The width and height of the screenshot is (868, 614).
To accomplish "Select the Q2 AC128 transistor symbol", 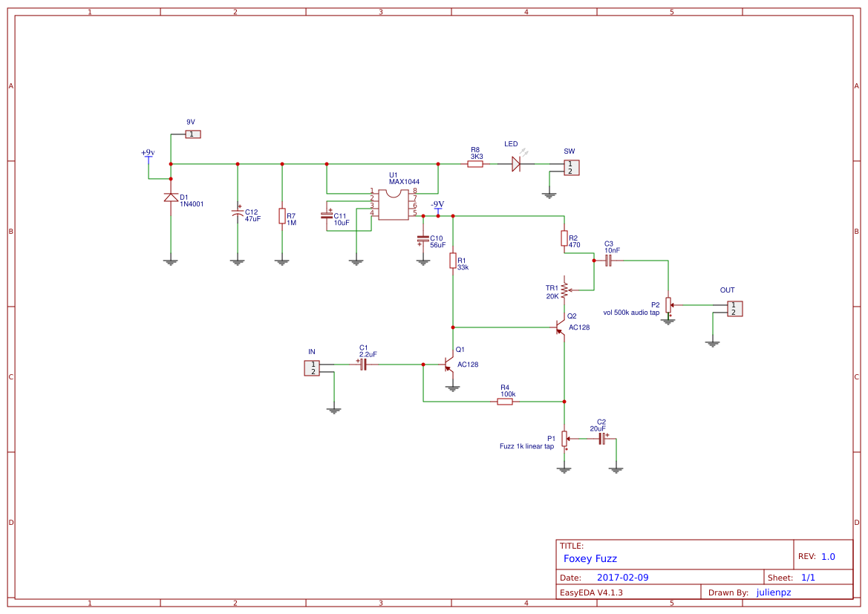I will (x=559, y=327).
